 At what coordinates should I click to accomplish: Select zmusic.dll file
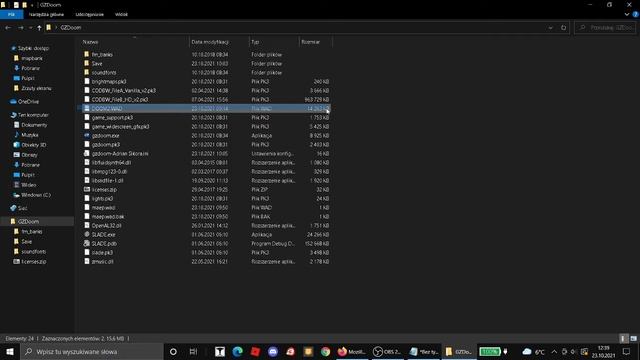103,261
